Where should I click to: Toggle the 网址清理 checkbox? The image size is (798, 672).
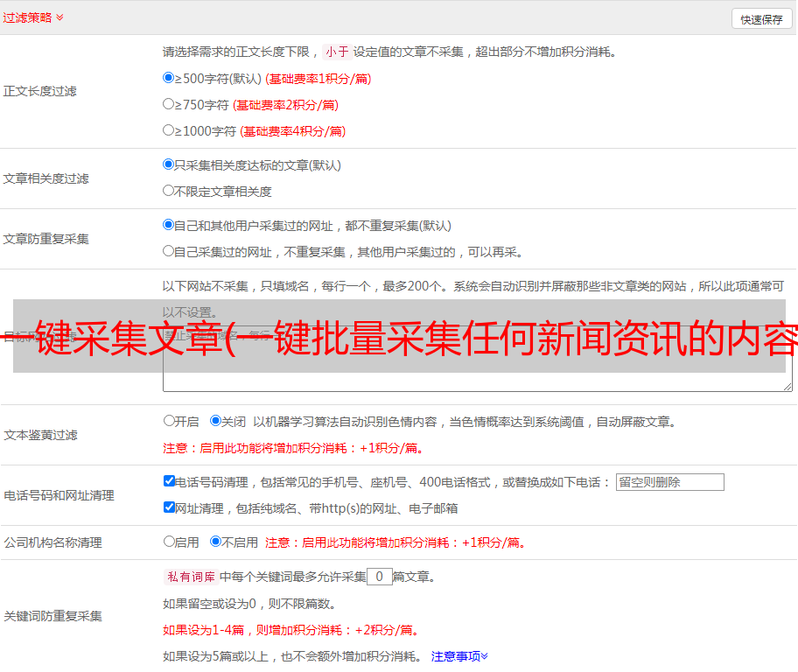click(x=169, y=507)
